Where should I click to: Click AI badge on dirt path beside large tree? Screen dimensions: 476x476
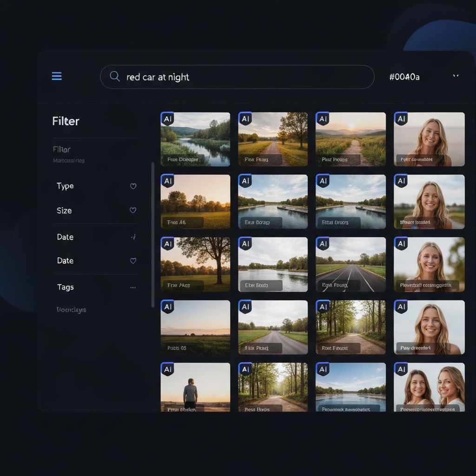[x=245, y=119]
